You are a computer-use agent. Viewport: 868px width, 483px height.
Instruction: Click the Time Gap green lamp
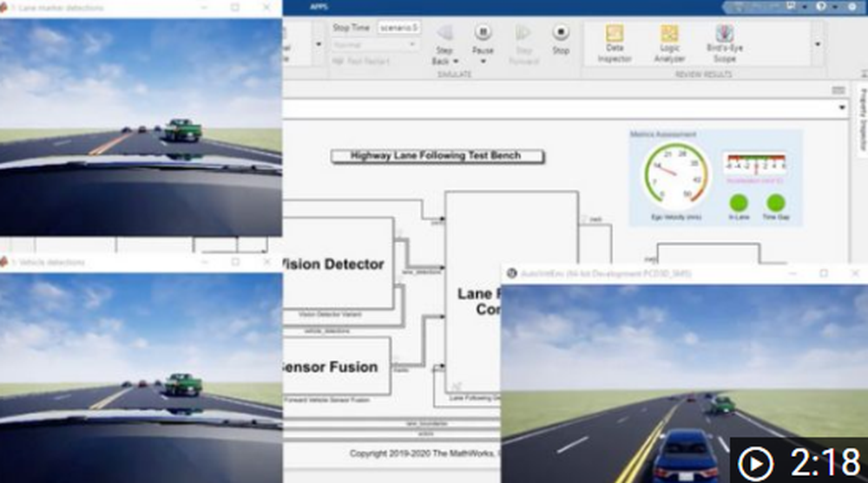point(775,203)
